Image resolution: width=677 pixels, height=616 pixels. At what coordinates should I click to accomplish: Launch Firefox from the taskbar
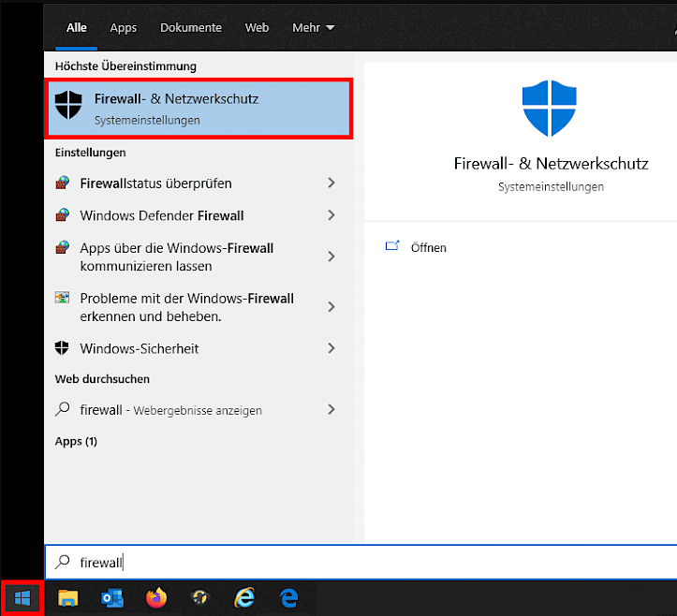(x=156, y=598)
